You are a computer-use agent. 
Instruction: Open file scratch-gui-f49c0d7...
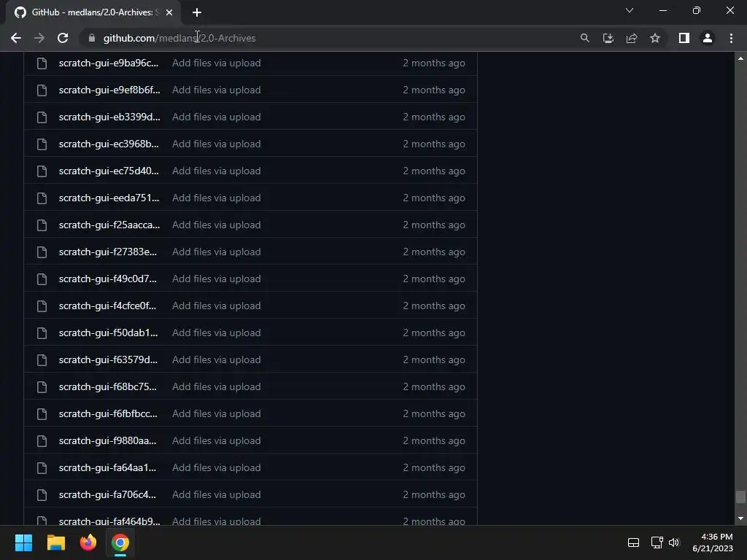(x=108, y=279)
